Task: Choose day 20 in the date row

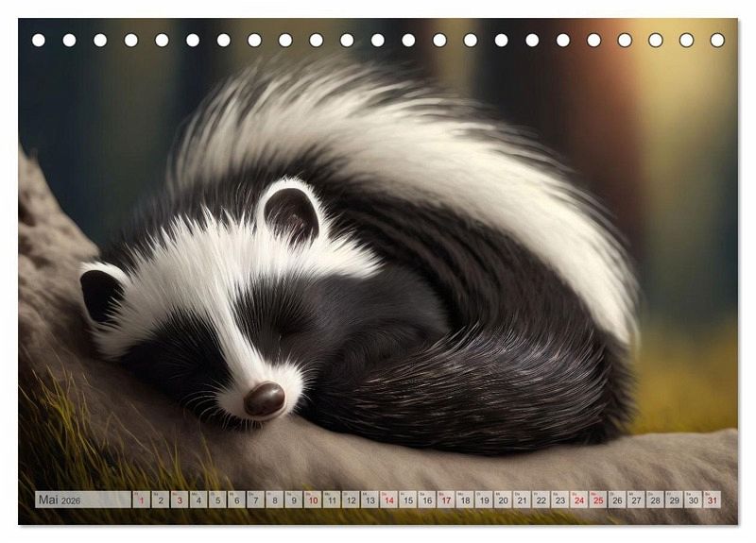Action: click(x=503, y=501)
